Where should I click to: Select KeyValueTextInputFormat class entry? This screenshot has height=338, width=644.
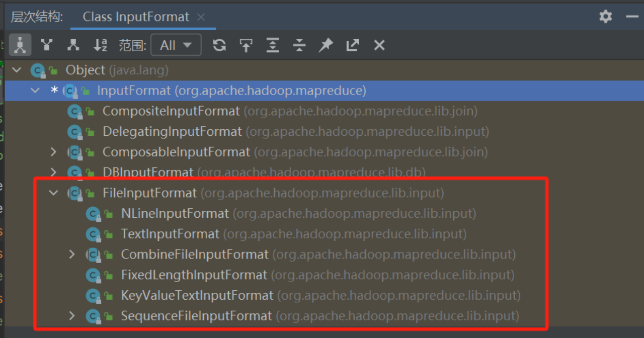(197, 295)
